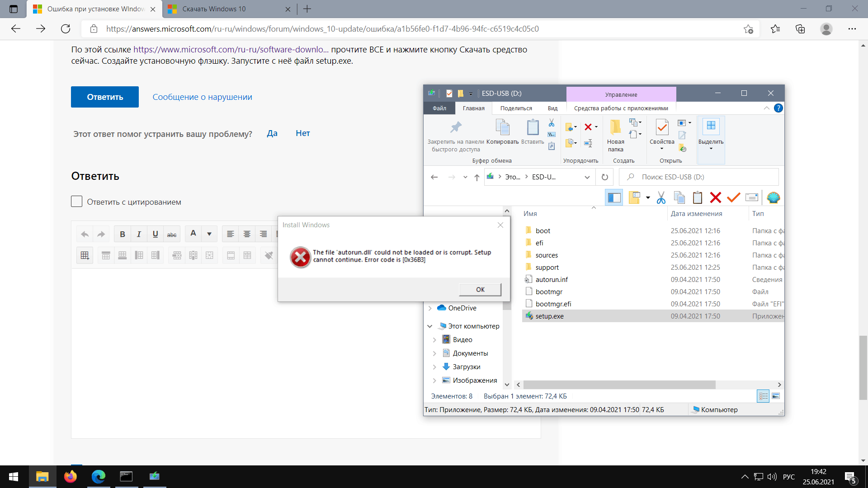Screen dimensions: 868x488
Task: Close the Install Windows error dialog
Action: pos(500,225)
